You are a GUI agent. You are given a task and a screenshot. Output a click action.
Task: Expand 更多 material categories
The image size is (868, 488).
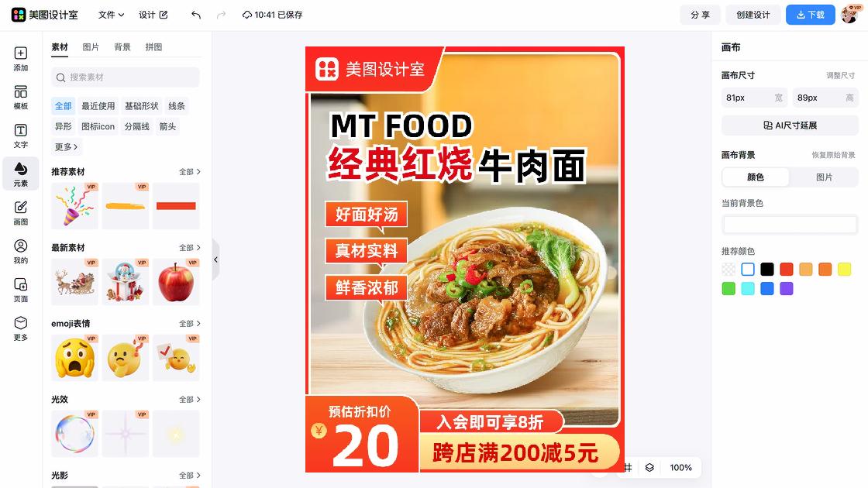coord(66,146)
